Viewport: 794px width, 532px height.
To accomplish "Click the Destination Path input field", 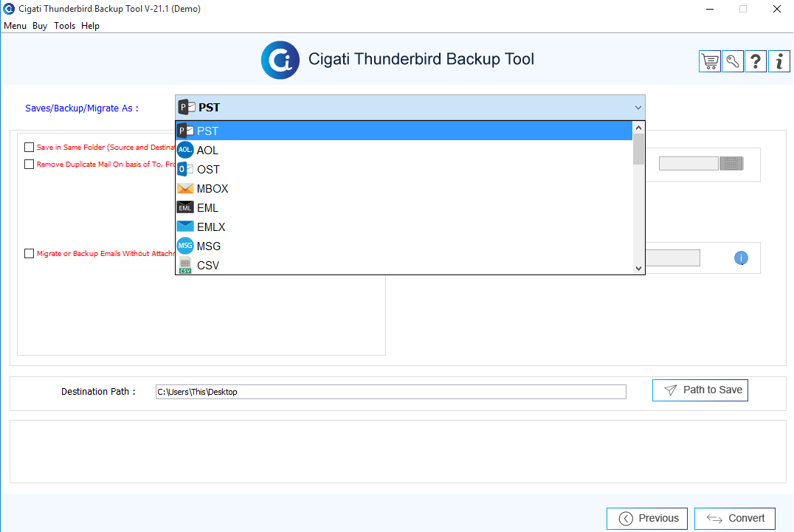I will (x=391, y=392).
